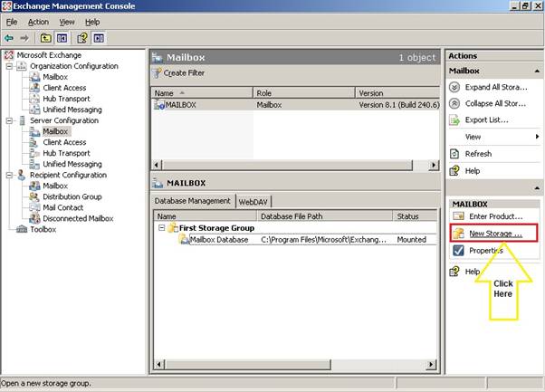The height and width of the screenshot is (392, 545).
Task: Click the Up one level toolbar icon
Action: pyautogui.click(x=45, y=37)
